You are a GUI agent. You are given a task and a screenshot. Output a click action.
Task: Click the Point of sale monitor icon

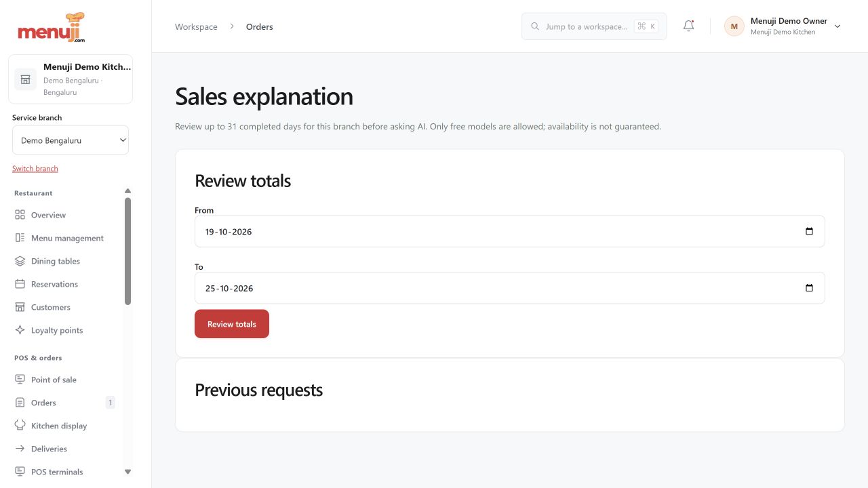click(20, 380)
